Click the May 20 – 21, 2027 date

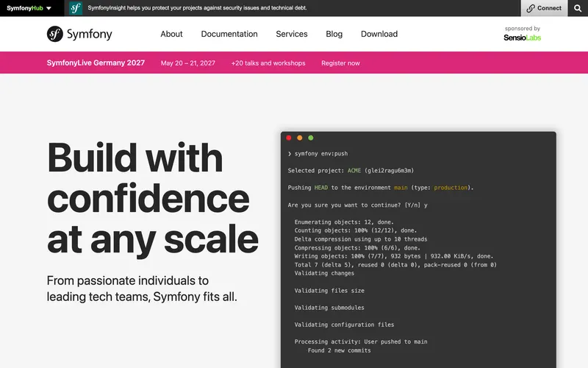(x=188, y=63)
